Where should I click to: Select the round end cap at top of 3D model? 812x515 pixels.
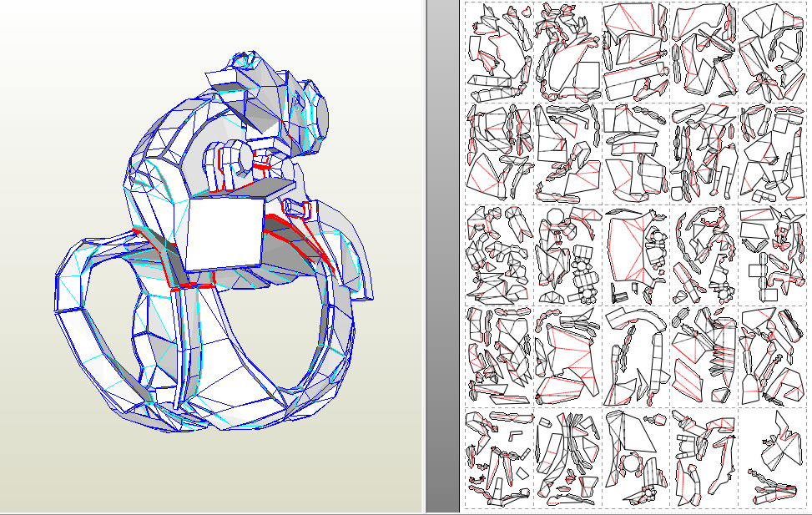click(x=321, y=118)
